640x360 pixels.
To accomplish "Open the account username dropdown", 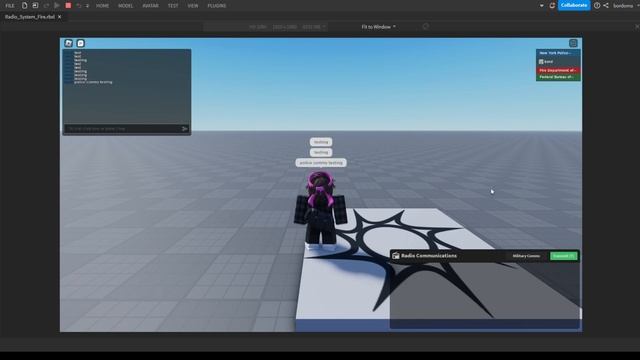I will pos(625,6).
